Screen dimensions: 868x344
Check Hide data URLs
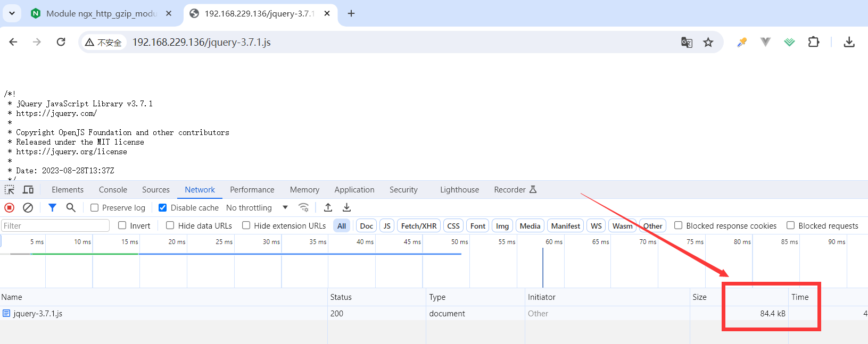tap(170, 225)
